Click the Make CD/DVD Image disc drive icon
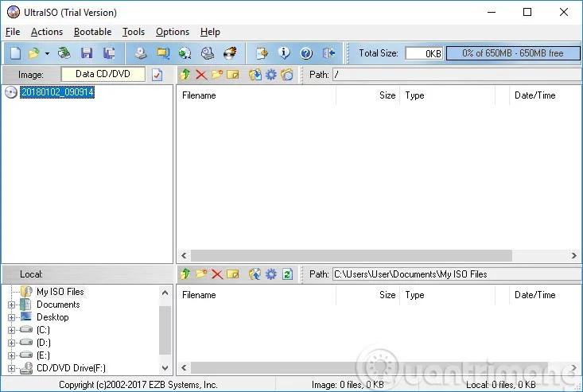 [x=141, y=53]
